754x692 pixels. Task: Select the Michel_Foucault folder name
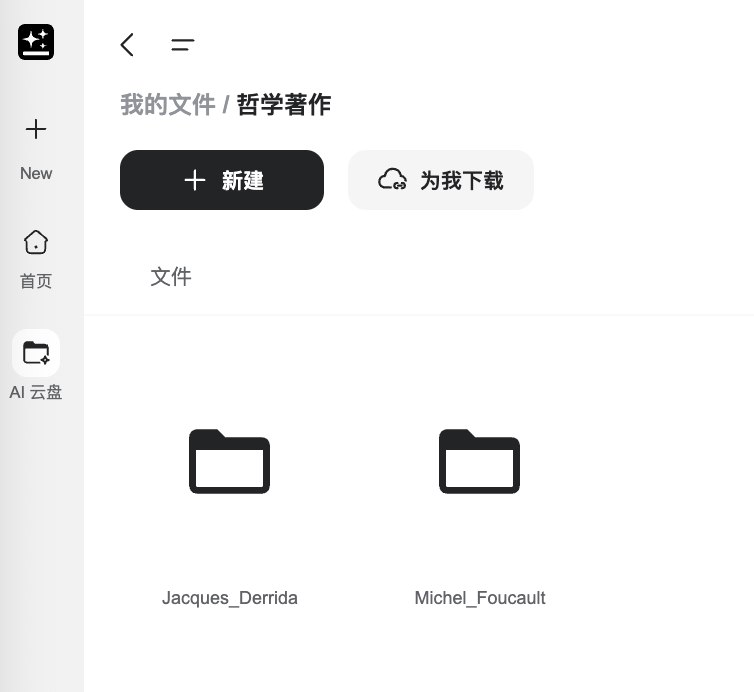coord(479,598)
